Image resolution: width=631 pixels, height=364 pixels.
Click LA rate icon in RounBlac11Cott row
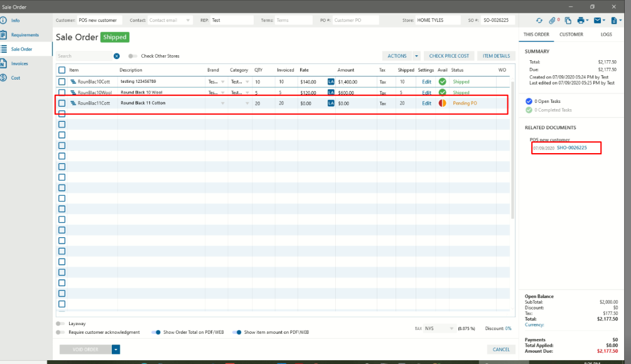(x=331, y=103)
